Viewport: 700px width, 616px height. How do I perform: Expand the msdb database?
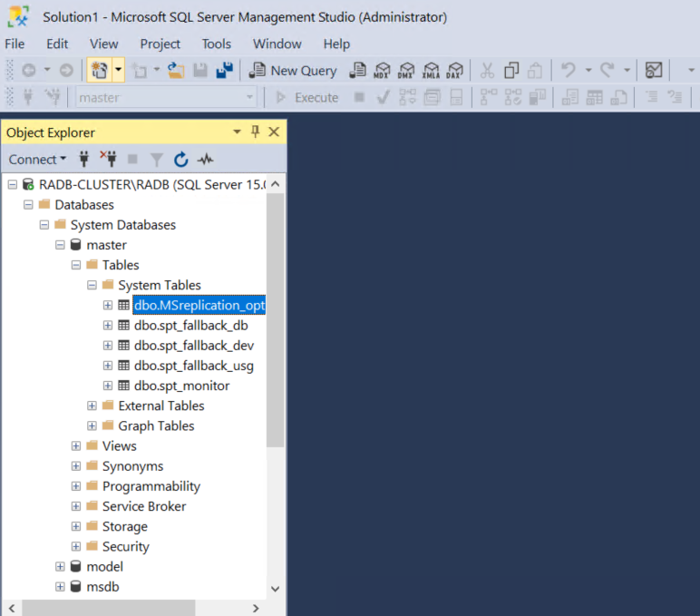click(x=60, y=587)
